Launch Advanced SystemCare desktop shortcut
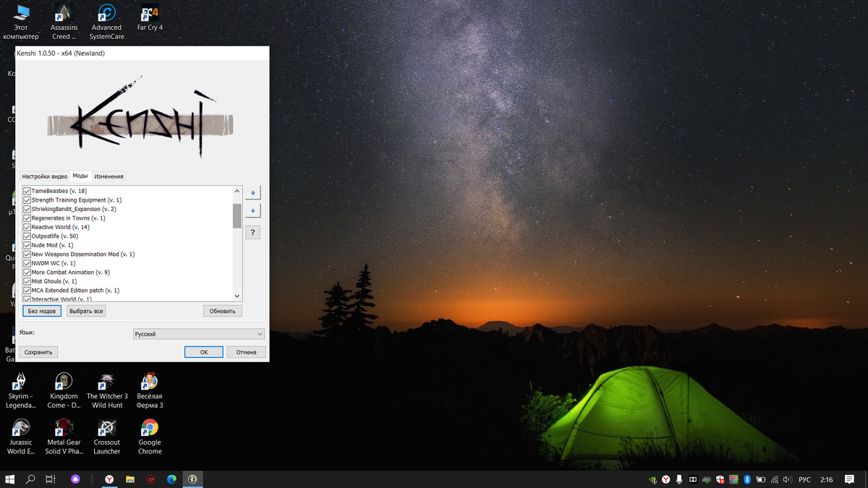This screenshot has height=488, width=868. [x=106, y=22]
